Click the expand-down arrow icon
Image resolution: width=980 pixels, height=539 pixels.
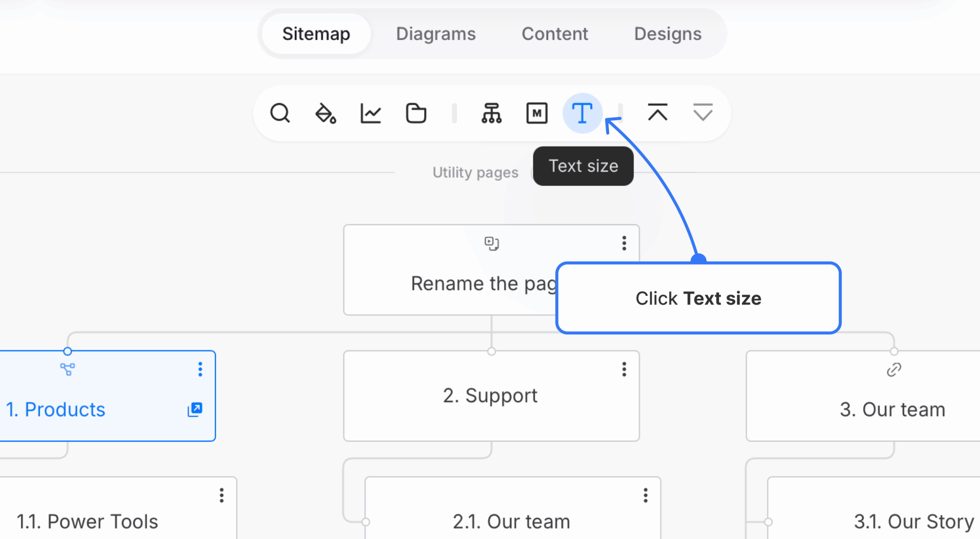click(703, 113)
